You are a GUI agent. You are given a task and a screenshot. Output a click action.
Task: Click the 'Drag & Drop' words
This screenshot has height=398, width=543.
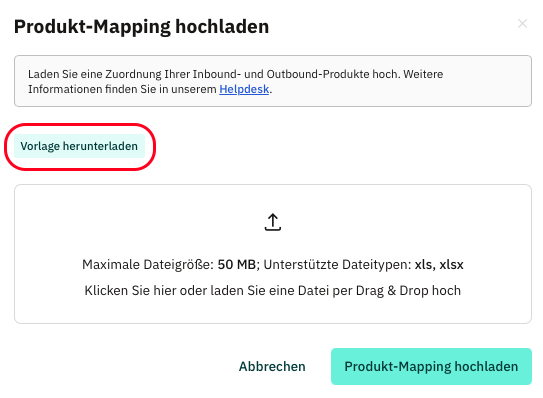392,291
